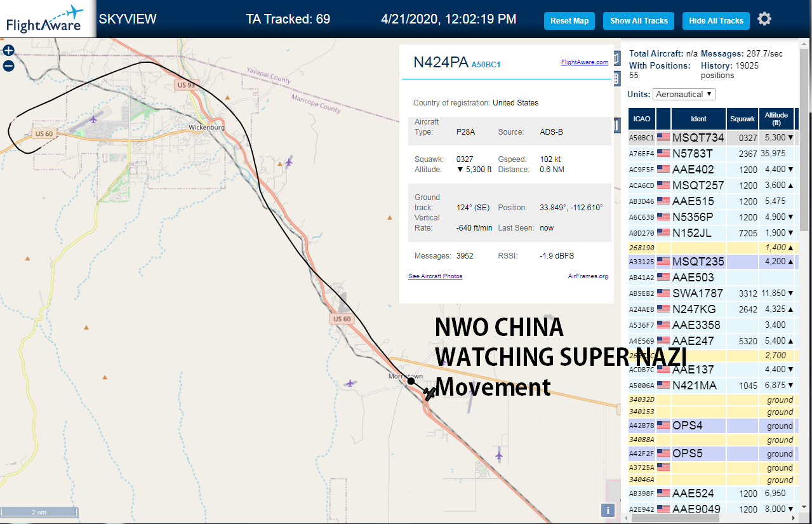Click the A50BC1 hex code beside N424PA
Viewport: 812px width, 524px height.
[x=486, y=64]
